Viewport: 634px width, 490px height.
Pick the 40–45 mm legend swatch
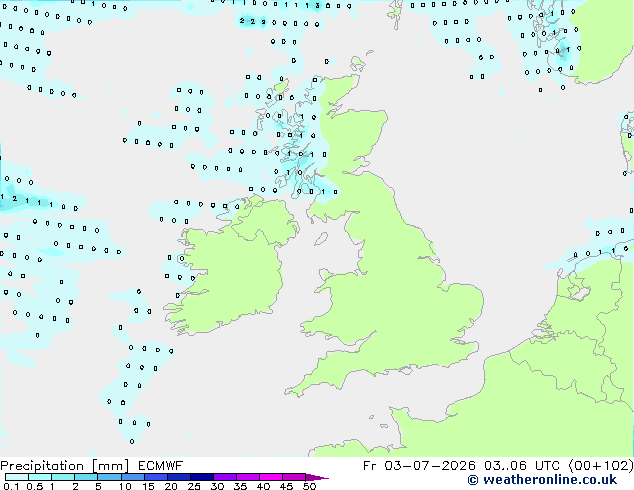pyautogui.click(x=271, y=477)
